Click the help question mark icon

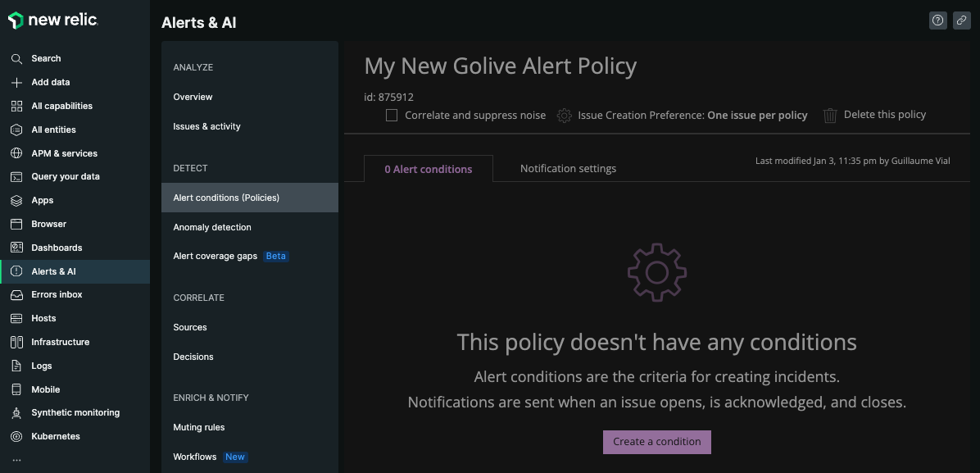tap(938, 21)
